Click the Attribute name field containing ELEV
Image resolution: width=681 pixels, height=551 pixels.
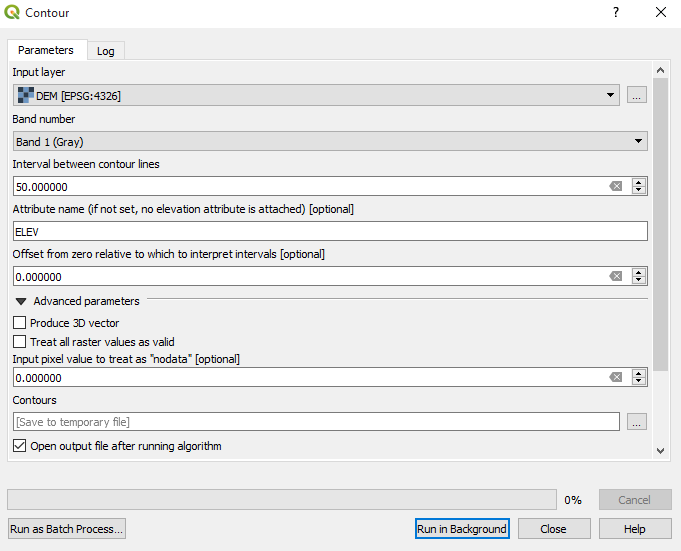[x=330, y=231]
